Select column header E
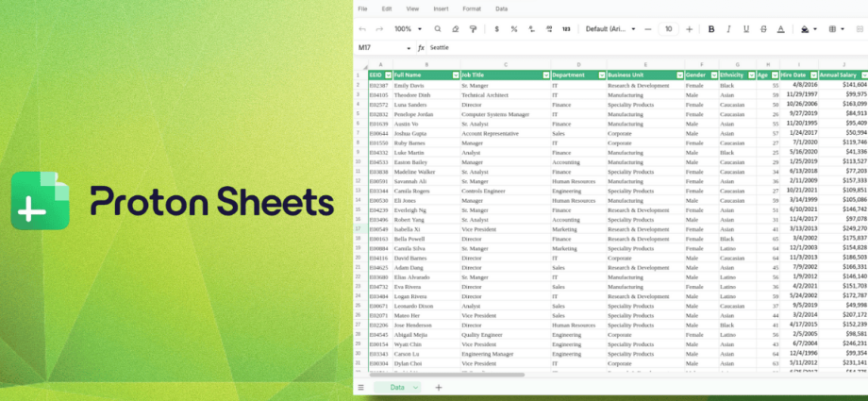 (645, 65)
